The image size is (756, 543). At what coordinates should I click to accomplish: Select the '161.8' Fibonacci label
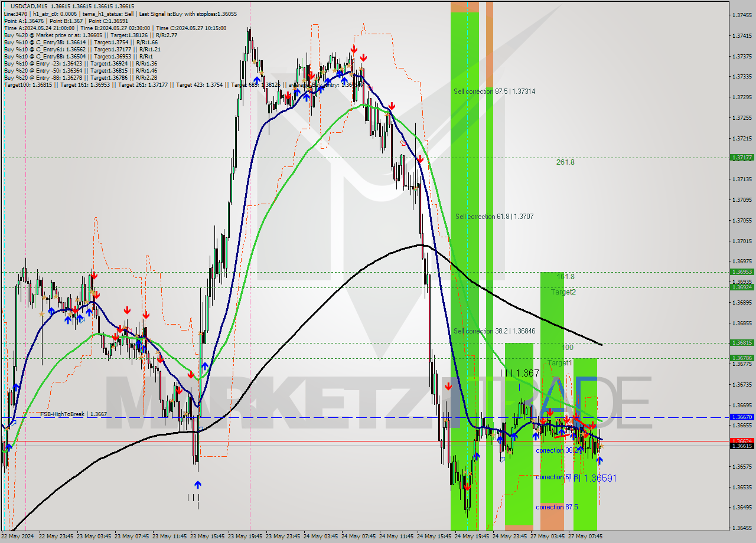565,276
